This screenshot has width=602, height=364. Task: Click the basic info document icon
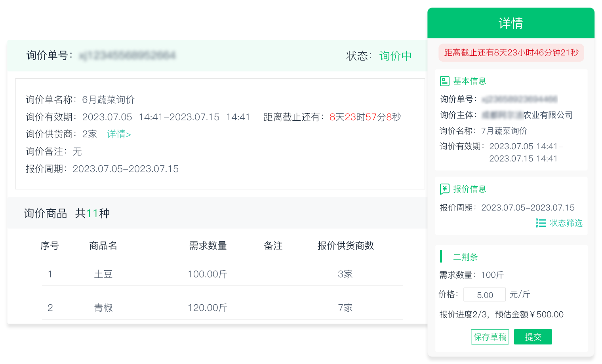(444, 81)
